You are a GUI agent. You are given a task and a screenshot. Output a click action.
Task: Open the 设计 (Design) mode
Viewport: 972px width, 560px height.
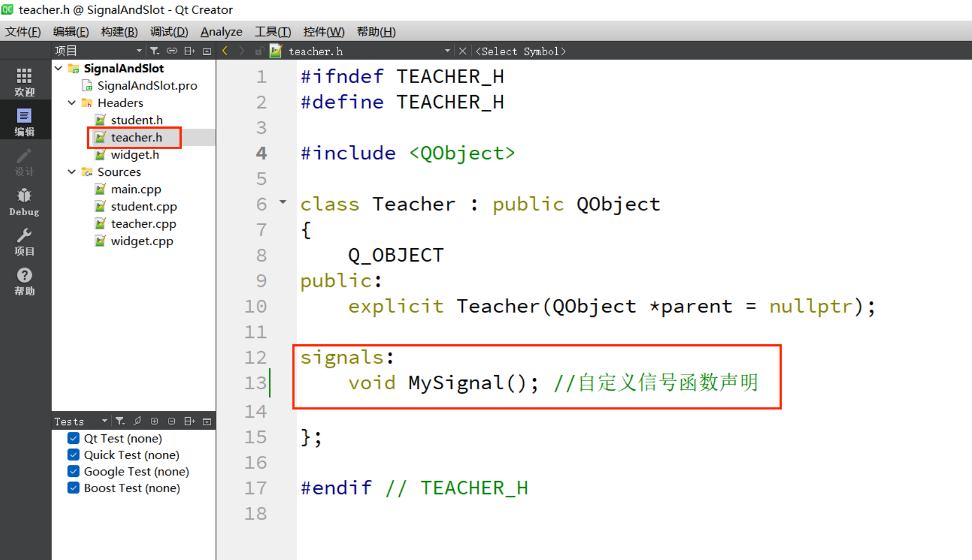[x=24, y=162]
